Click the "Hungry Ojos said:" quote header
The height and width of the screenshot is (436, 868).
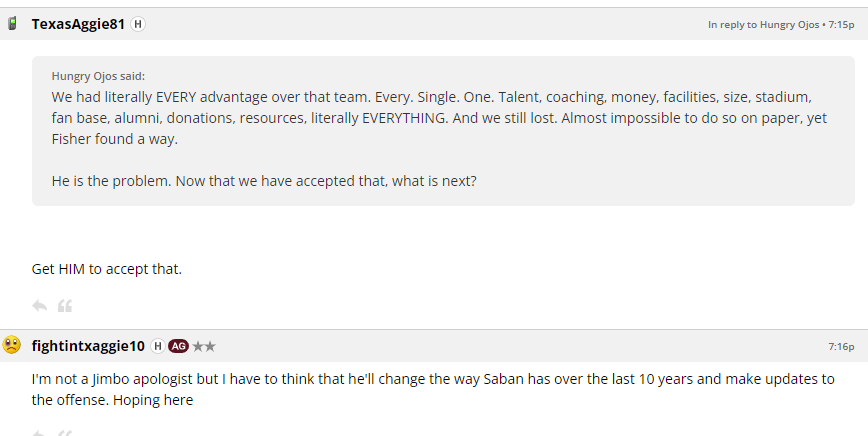(98, 76)
